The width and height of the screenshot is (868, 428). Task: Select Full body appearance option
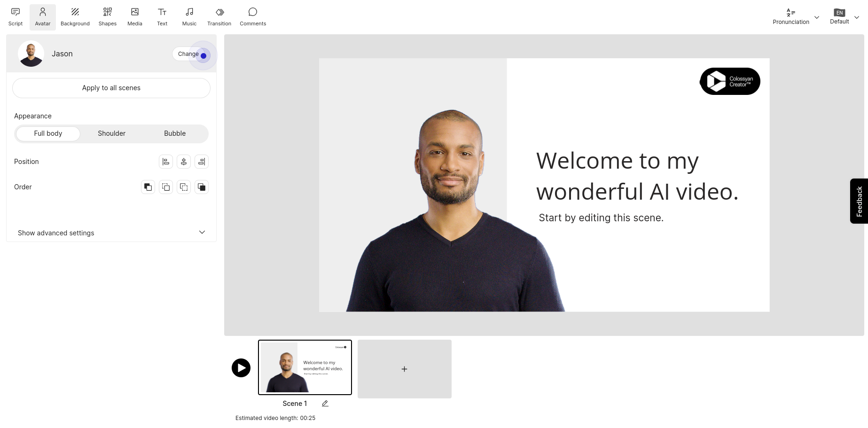[48, 133]
